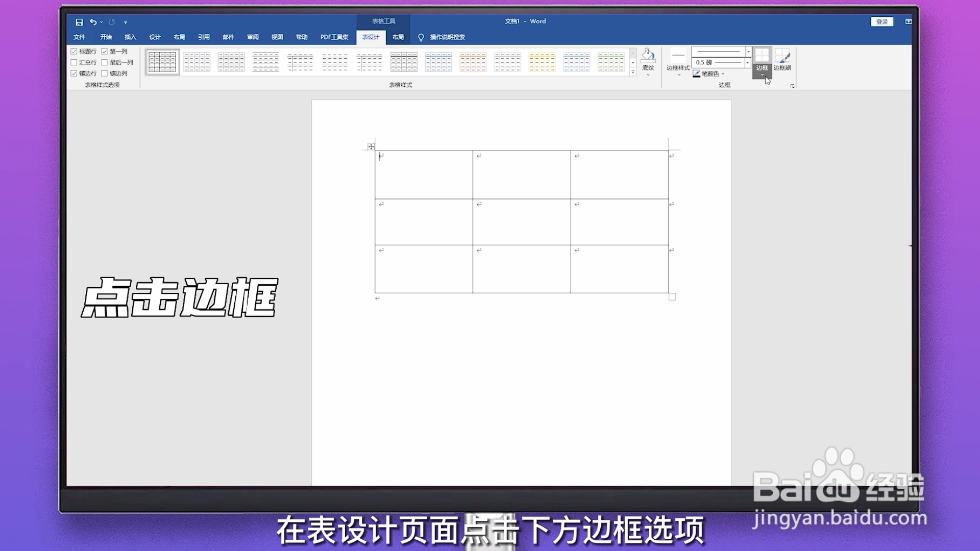980x551 pixels.
Task: Click the 边框 borders grid icon
Action: pyautogui.click(x=762, y=56)
